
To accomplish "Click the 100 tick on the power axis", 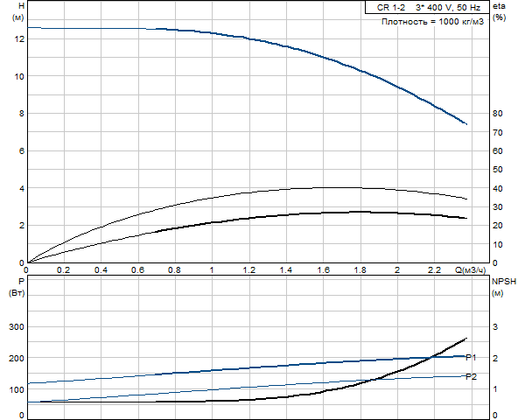I will point(17,389).
